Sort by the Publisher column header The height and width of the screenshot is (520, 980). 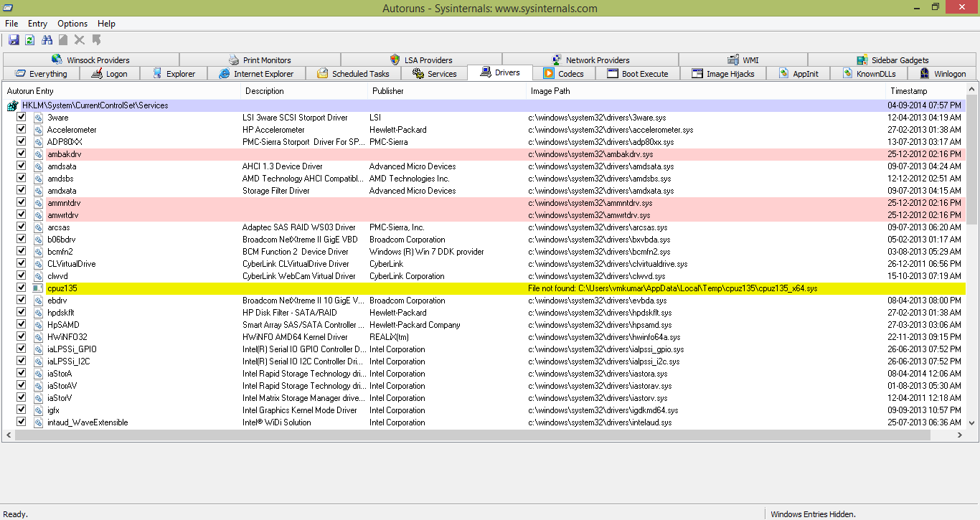pos(447,91)
